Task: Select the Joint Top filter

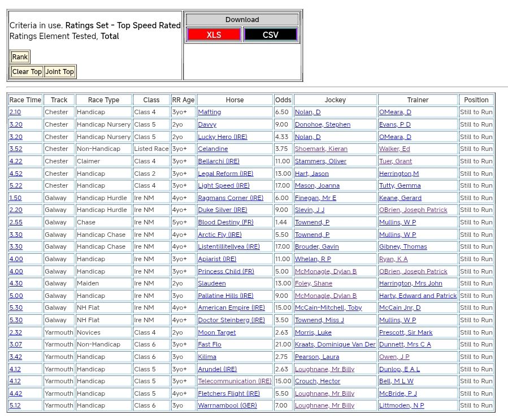Action: tap(59, 72)
